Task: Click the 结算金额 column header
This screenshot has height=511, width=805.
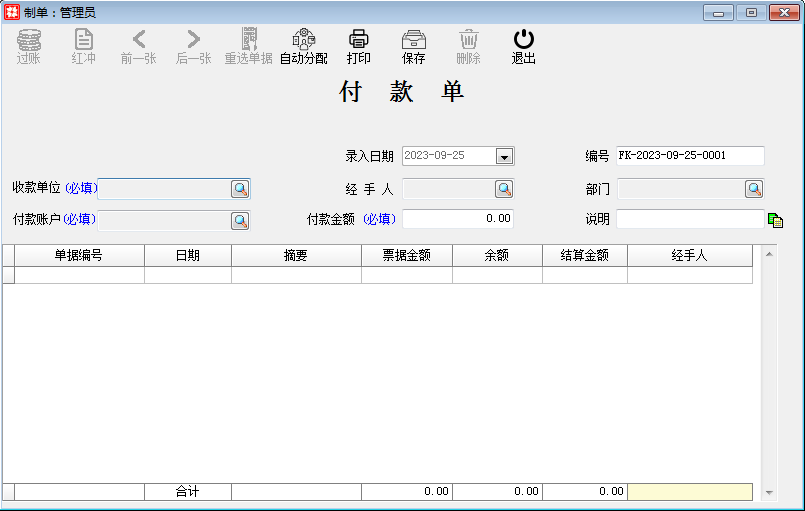Action: pyautogui.click(x=584, y=255)
